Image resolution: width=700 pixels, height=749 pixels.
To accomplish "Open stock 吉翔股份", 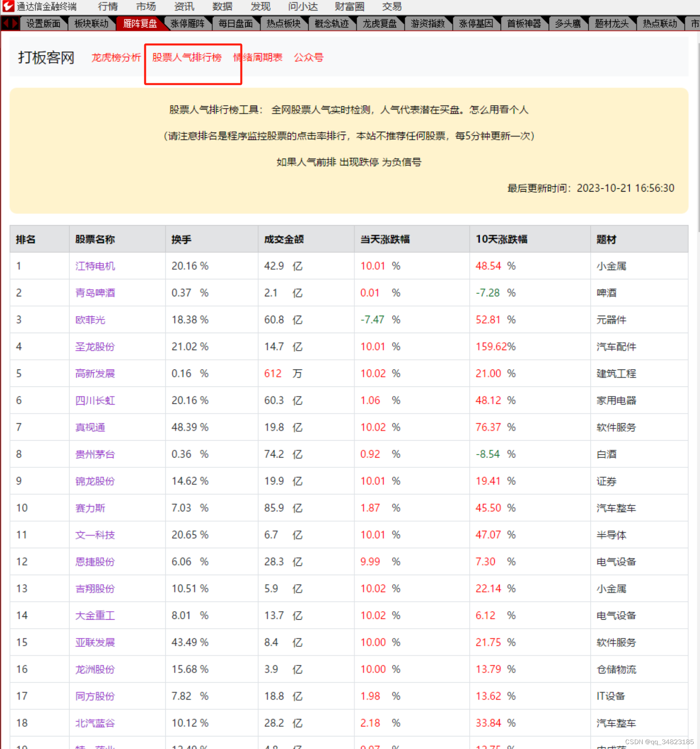I will point(95,589).
